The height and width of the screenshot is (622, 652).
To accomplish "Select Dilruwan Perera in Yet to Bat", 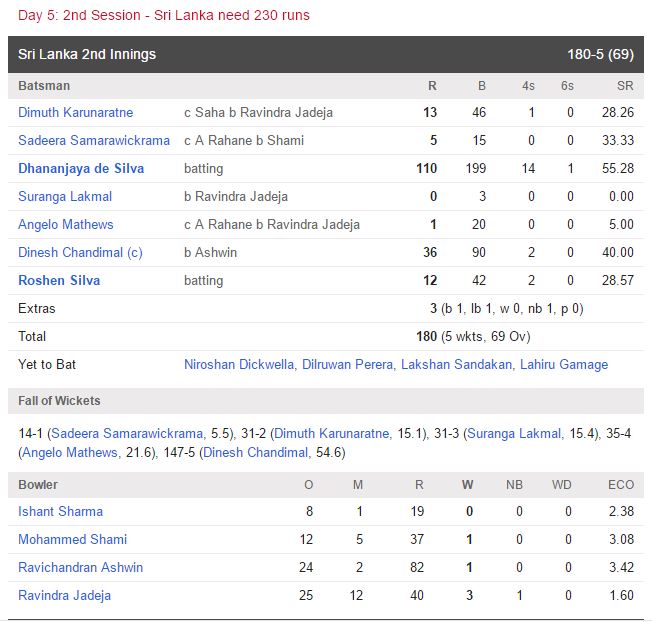I will (346, 365).
